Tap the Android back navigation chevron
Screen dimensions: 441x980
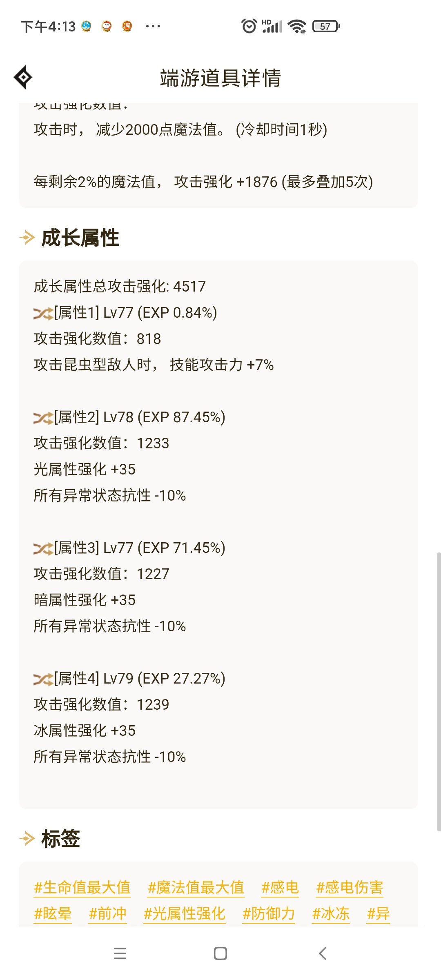pos(323,953)
